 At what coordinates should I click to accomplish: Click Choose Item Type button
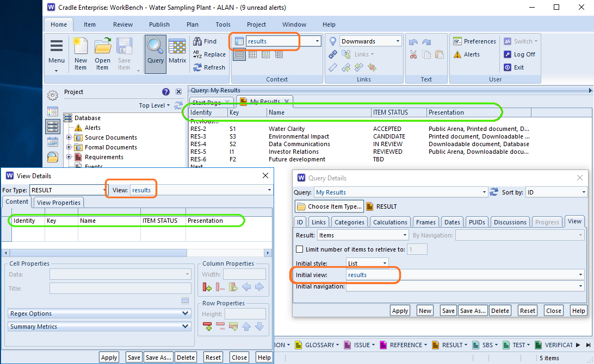[x=329, y=206]
